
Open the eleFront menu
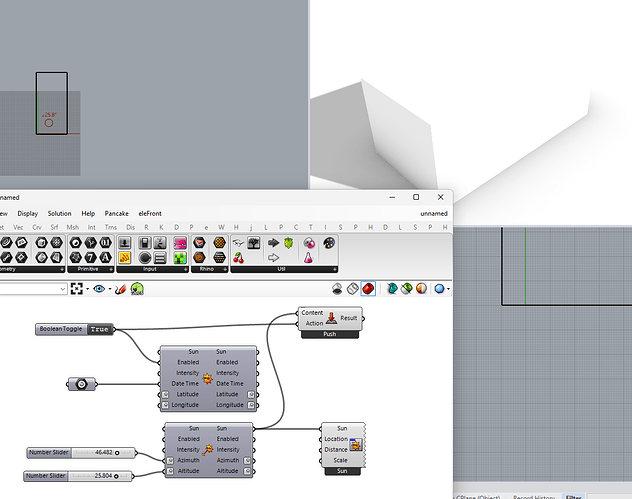point(150,214)
